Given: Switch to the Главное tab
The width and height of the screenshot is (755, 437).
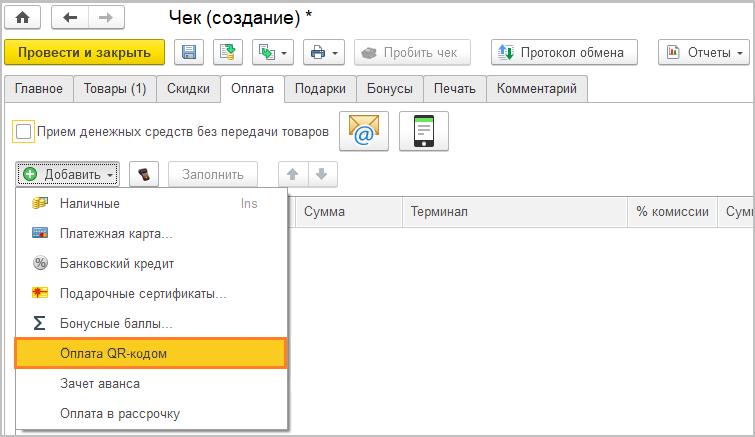Looking at the screenshot, I should pyautogui.click(x=39, y=89).
